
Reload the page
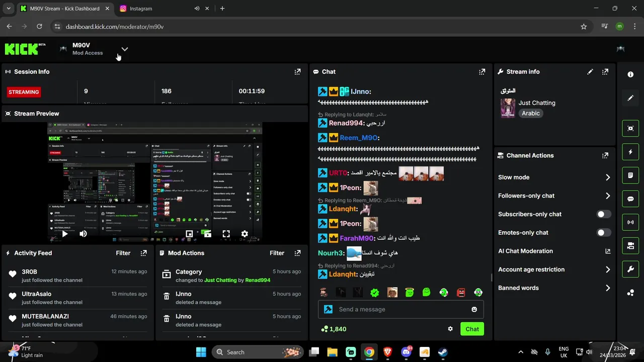(x=39, y=27)
